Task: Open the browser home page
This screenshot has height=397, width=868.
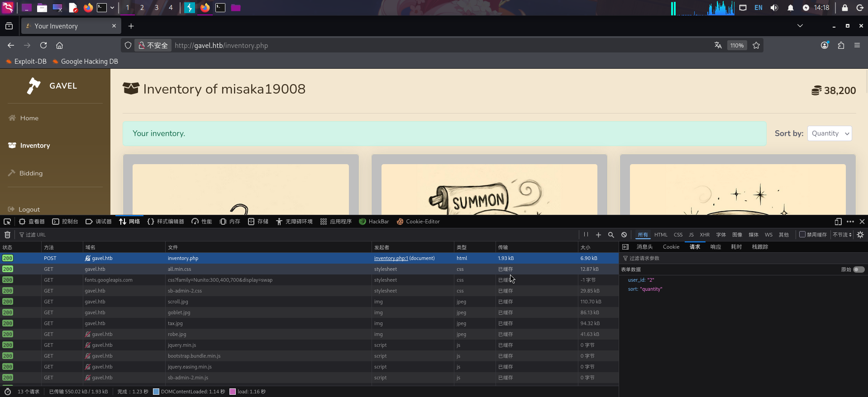Action: [59, 45]
